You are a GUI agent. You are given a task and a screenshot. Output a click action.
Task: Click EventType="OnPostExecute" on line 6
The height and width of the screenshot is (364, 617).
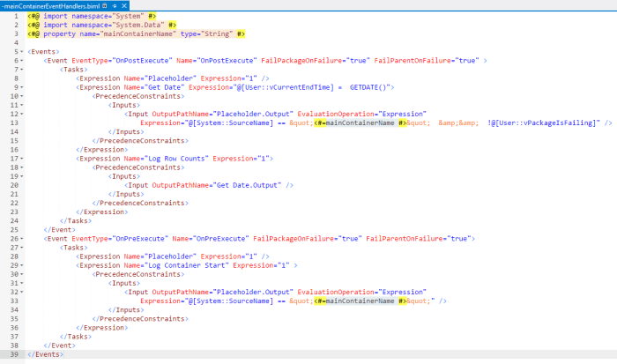pyautogui.click(x=122, y=61)
